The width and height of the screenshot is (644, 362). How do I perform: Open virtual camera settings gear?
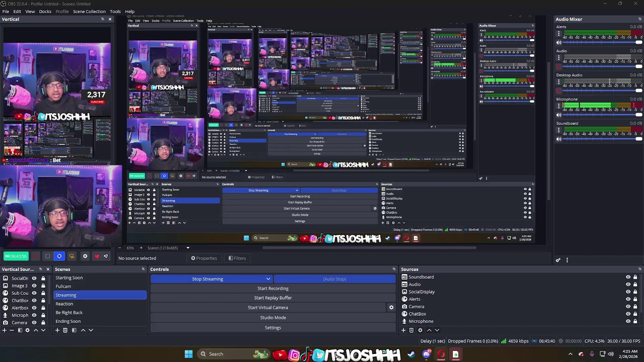coord(391,308)
